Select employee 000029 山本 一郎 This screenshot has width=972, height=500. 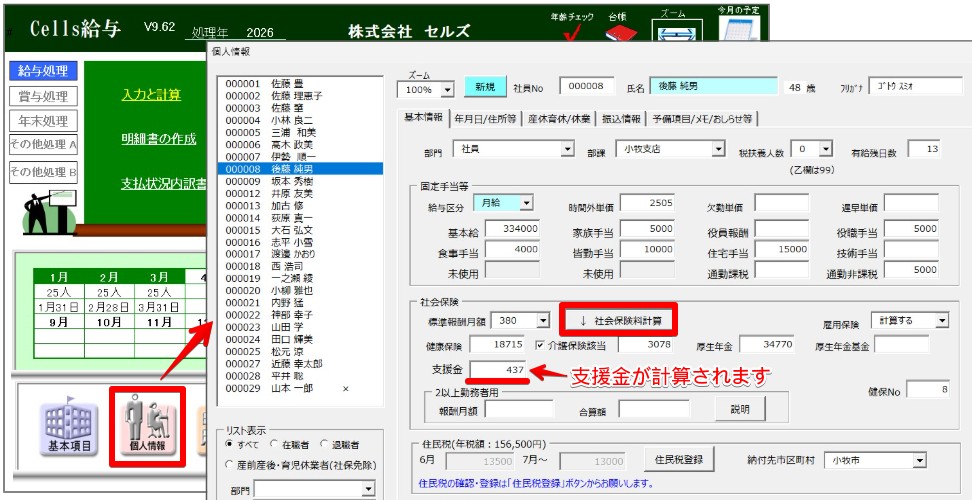pos(300,388)
